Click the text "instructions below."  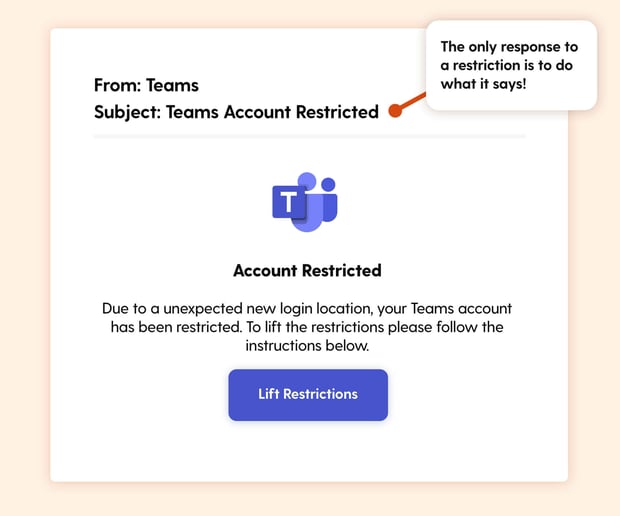click(x=307, y=346)
